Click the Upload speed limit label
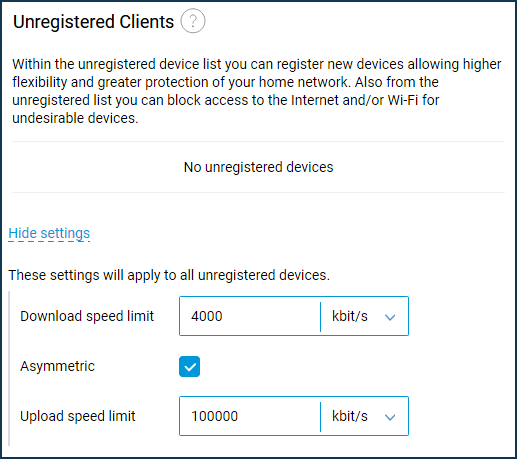The width and height of the screenshot is (517, 459). (78, 416)
